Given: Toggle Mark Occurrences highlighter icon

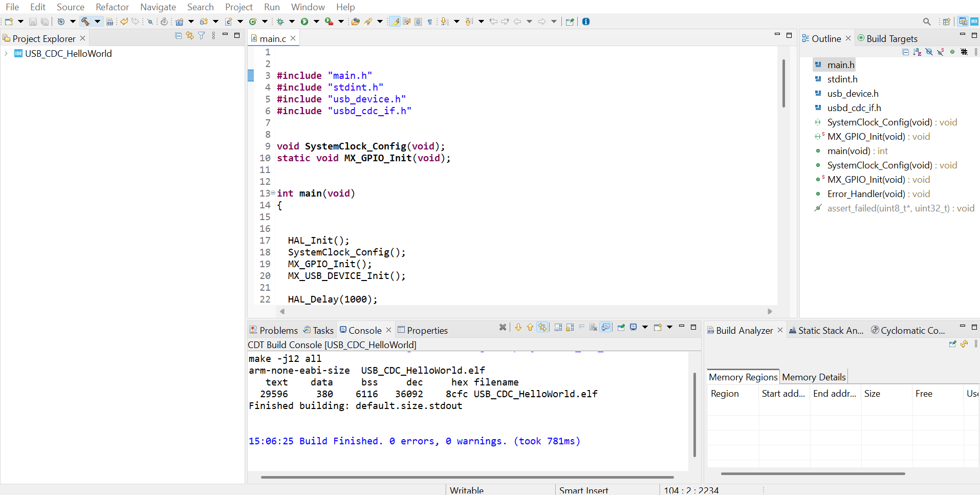Looking at the screenshot, I should point(395,21).
